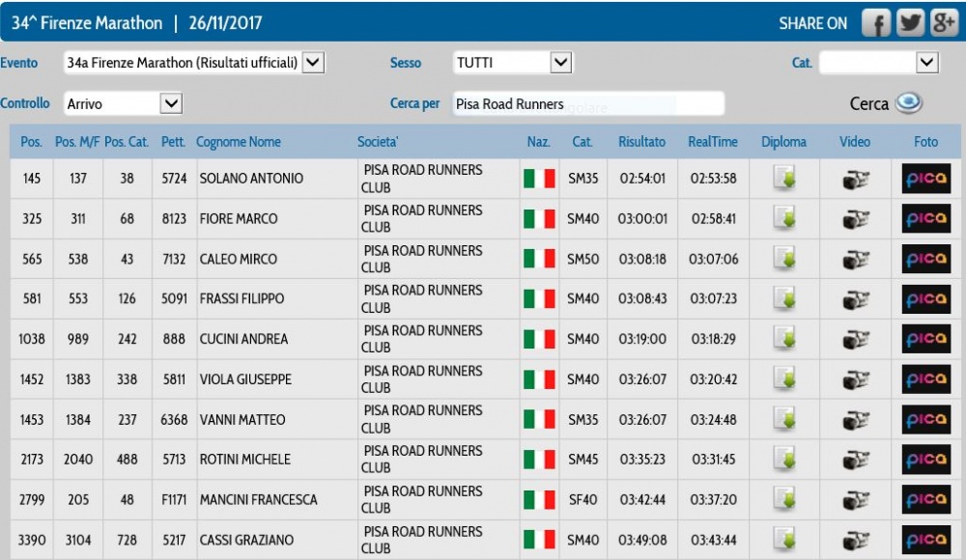
Task: Open Pica photos for MANCINI FRANCESCA
Action: (926, 499)
